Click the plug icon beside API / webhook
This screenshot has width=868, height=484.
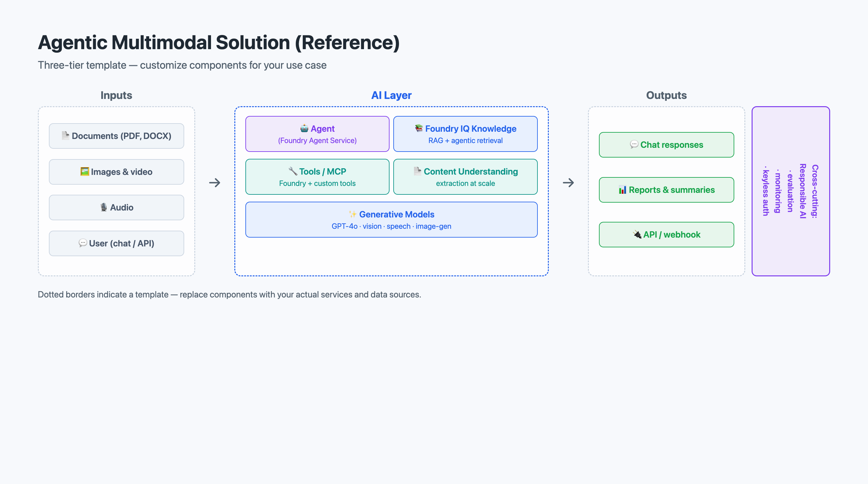pos(637,234)
